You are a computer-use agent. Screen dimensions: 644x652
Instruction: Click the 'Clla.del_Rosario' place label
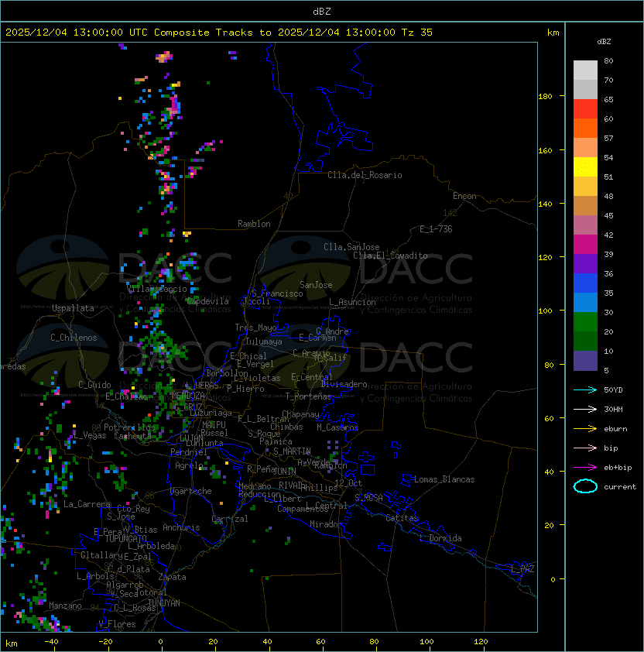365,175
